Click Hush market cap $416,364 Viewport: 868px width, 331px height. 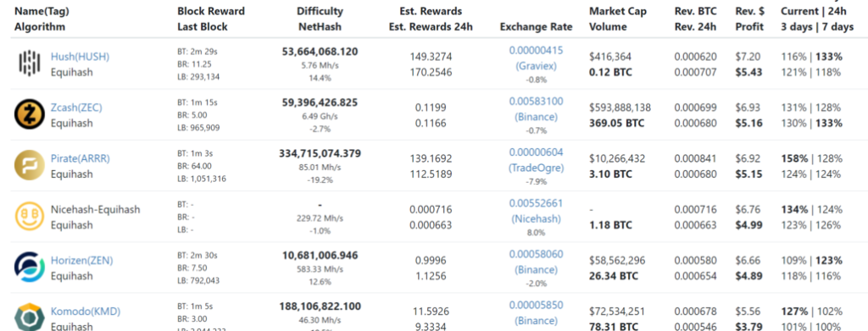tap(610, 57)
